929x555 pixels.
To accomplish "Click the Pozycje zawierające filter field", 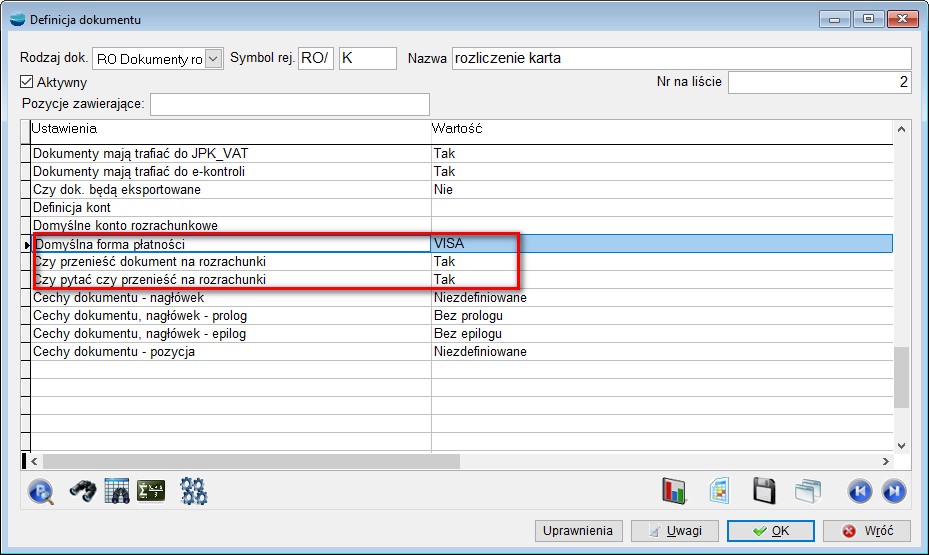I will click(290, 104).
